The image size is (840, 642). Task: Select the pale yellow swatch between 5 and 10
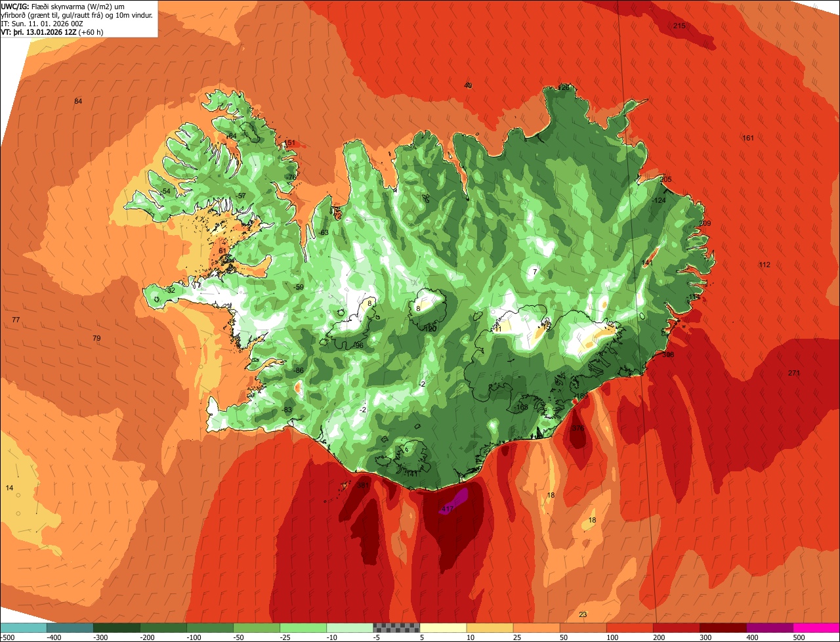[443, 628]
